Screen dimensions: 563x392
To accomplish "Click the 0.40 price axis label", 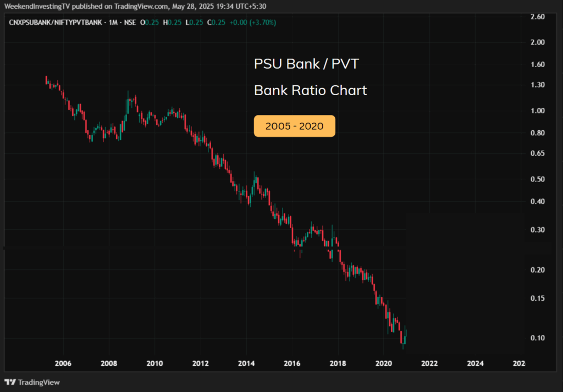I will [538, 201].
